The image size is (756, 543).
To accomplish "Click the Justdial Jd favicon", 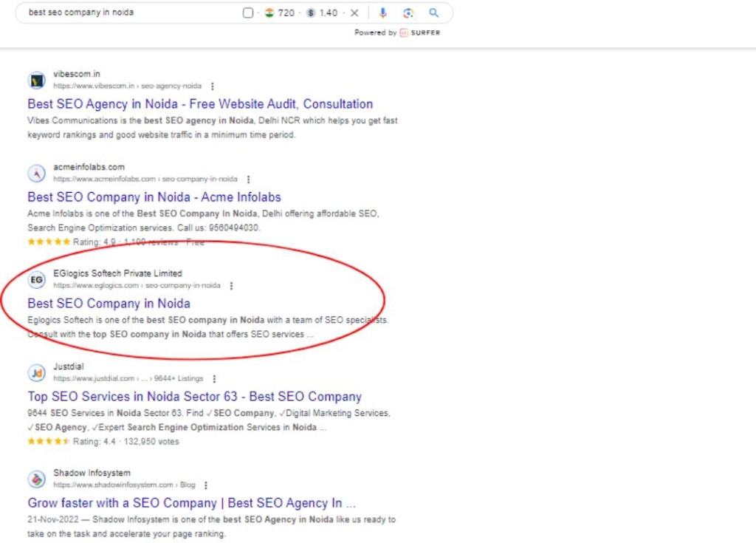I will tap(37, 373).
